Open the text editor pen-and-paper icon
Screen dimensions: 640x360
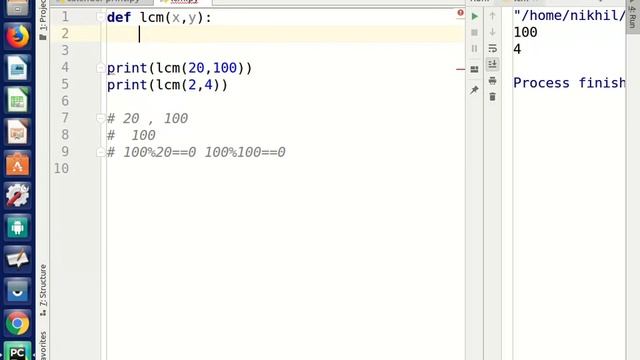[x=17, y=259]
